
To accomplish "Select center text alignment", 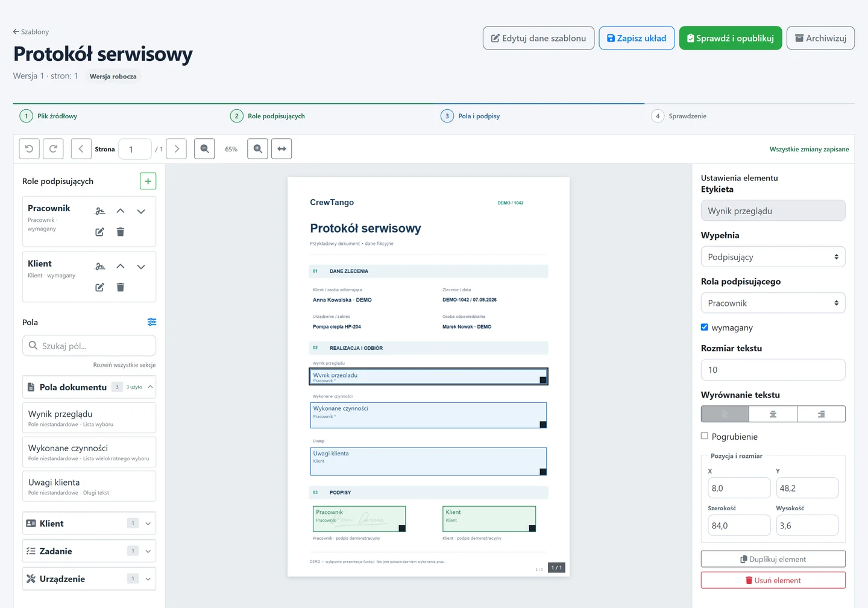I will click(773, 414).
